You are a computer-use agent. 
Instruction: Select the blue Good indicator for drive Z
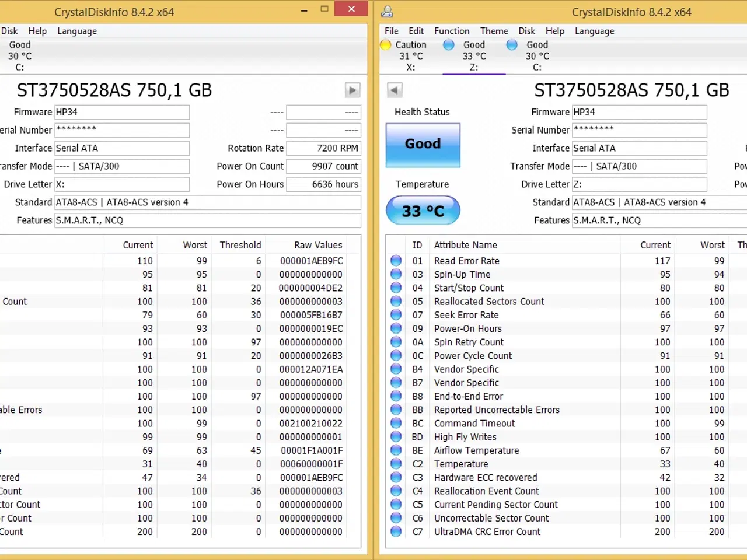pyautogui.click(x=448, y=44)
